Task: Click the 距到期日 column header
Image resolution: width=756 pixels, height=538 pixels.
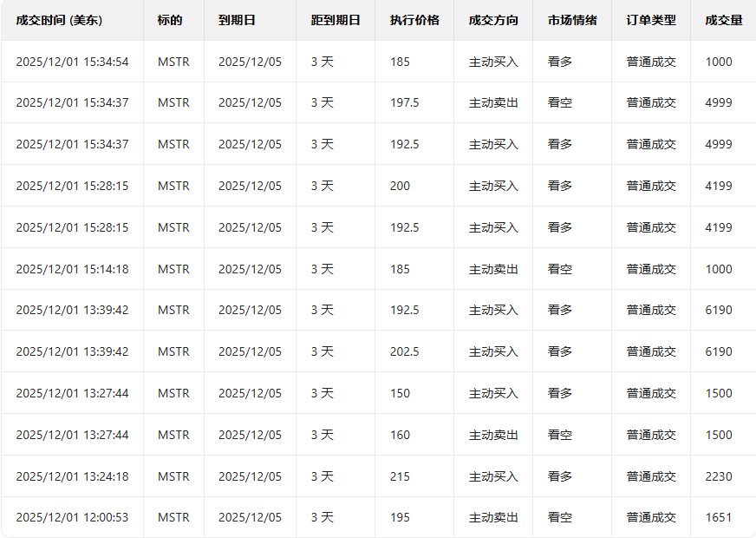Action: pyautogui.click(x=336, y=20)
